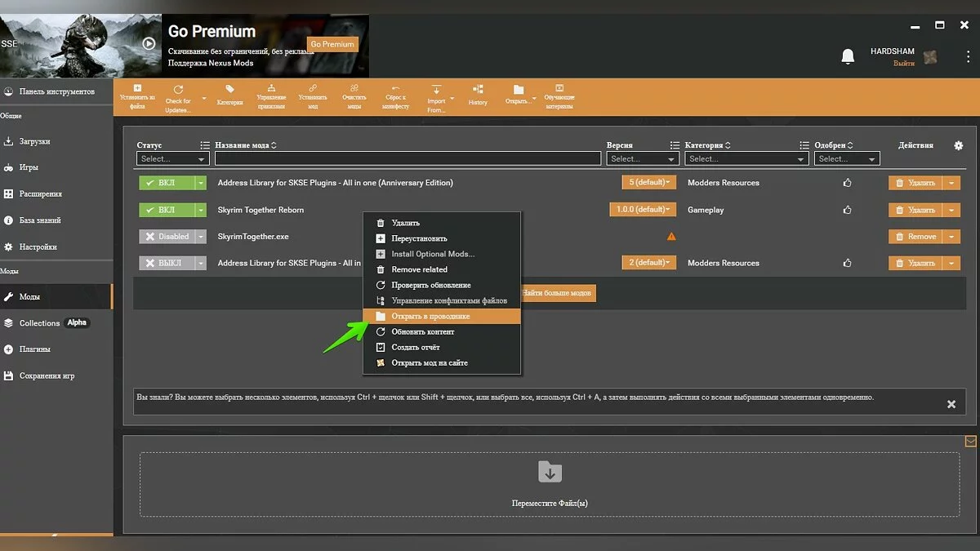Click endorse thumbs-up for Skyrim Together Reborn
Screen dimensions: 980x551
847,210
